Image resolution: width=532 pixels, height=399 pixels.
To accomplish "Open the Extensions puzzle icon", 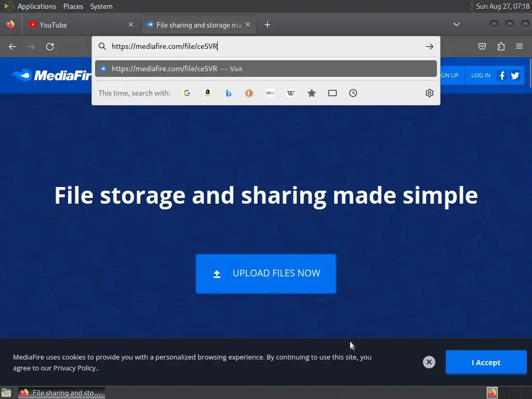I will [501, 46].
